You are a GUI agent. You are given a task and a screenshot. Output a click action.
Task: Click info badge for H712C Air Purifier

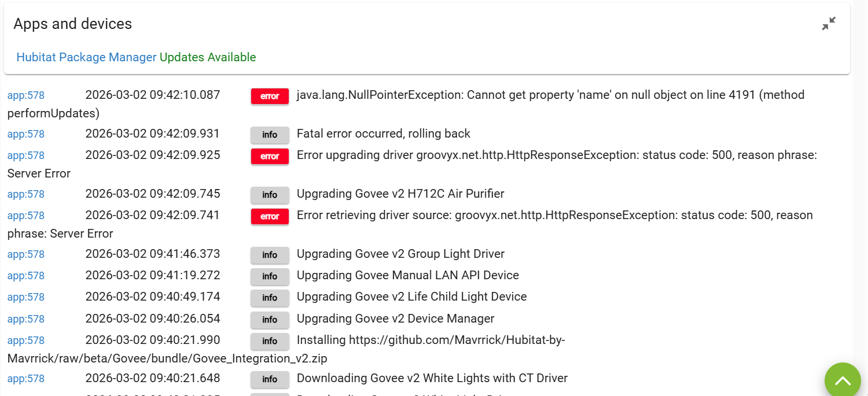pos(270,195)
